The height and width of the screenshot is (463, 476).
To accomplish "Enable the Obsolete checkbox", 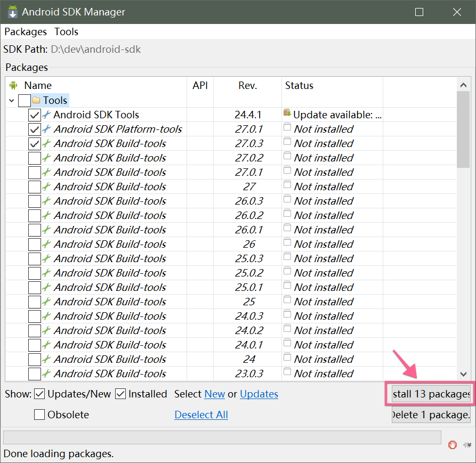I will tap(39, 415).
